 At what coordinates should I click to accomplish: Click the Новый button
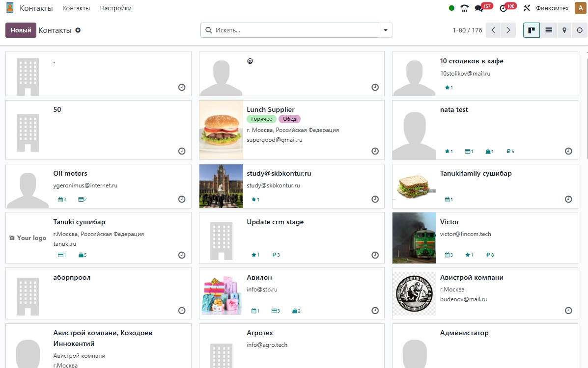pyautogui.click(x=21, y=30)
